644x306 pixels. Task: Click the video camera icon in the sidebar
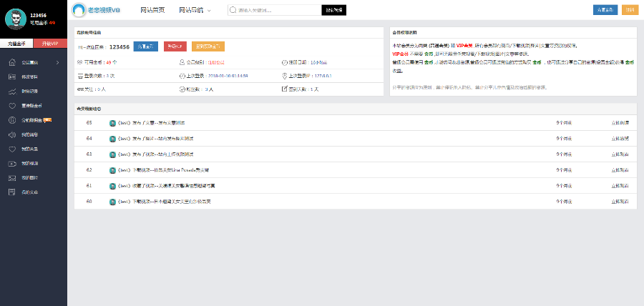tap(12, 163)
